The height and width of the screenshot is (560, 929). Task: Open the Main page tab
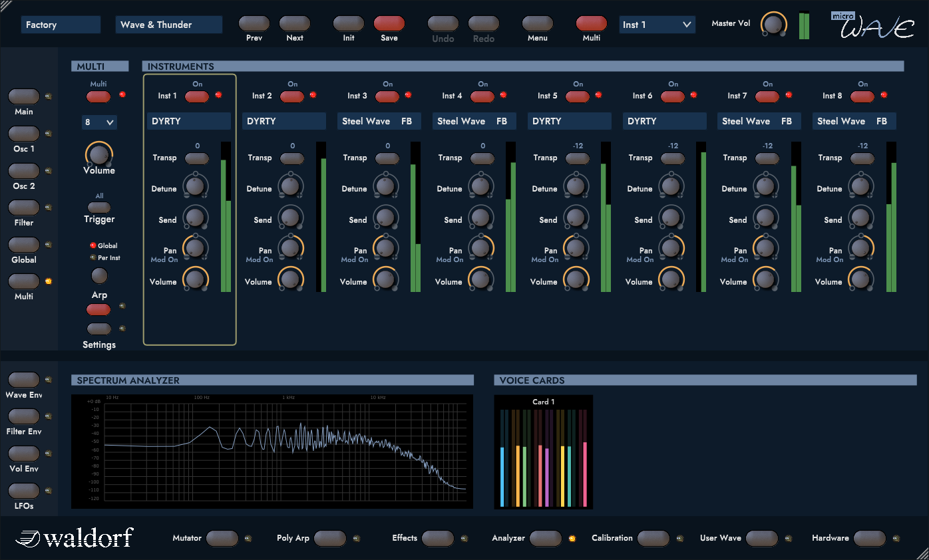pyautogui.click(x=24, y=96)
